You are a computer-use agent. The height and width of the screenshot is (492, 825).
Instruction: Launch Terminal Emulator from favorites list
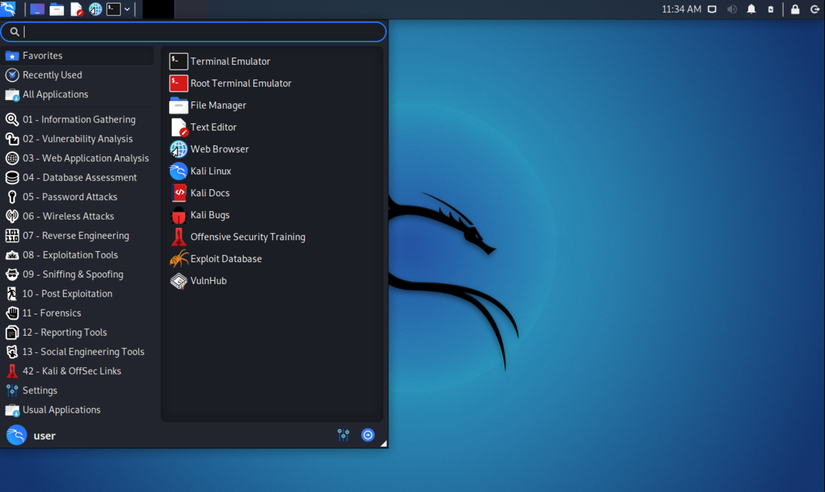tap(272, 62)
